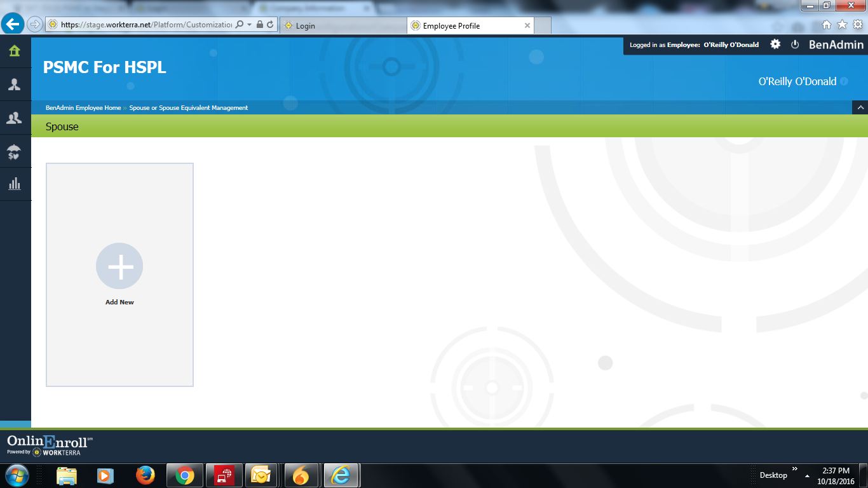Click the BenAdmin header link
868x488 pixels.
pyautogui.click(x=836, y=44)
